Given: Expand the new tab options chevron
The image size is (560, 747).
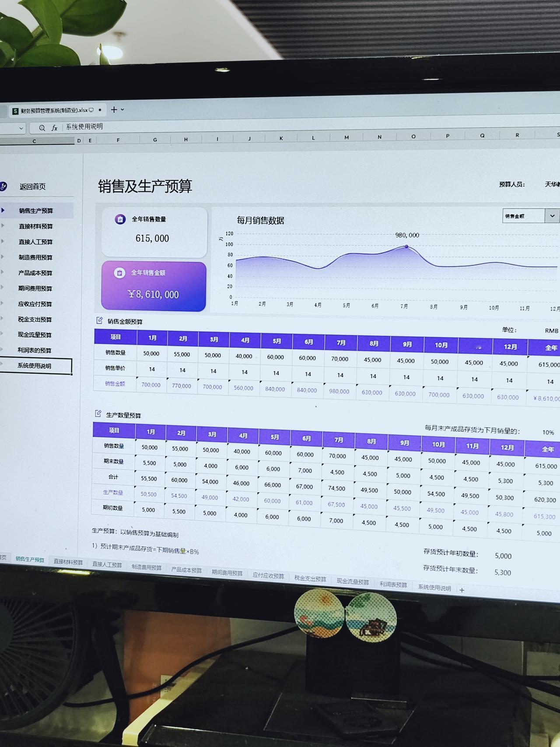Looking at the screenshot, I should coord(122,109).
